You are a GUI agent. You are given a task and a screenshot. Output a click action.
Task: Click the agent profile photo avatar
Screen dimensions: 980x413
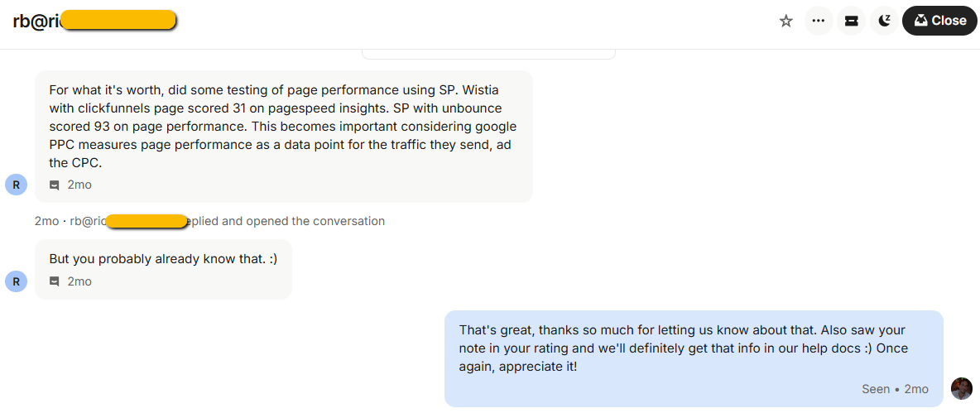(961, 388)
